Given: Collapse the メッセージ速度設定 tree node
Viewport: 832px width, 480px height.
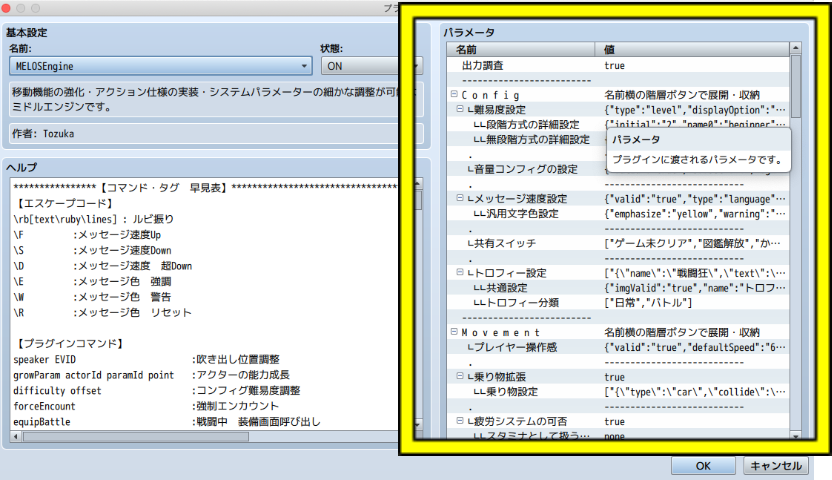Looking at the screenshot, I should click(x=461, y=199).
